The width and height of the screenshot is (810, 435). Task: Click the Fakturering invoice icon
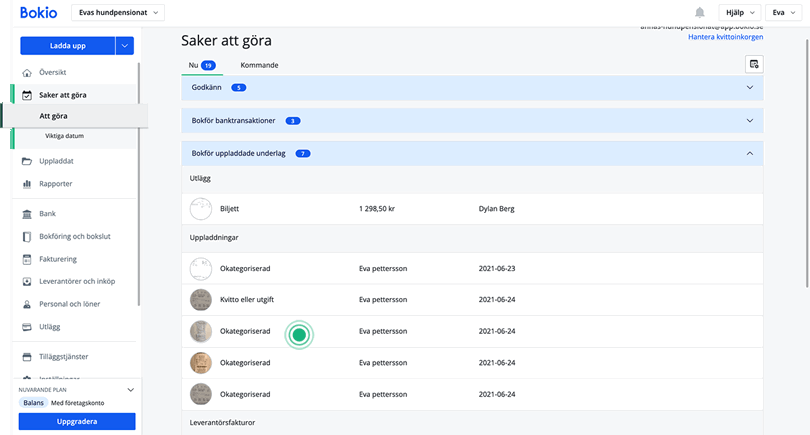point(27,259)
